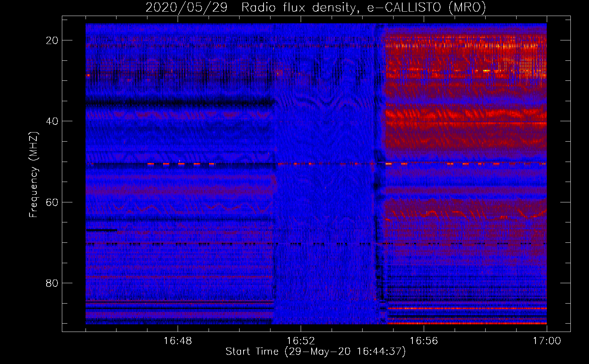The width and height of the screenshot is (589, 364).
Task: Click the "40" frequency tick label
Action: pyautogui.click(x=52, y=121)
